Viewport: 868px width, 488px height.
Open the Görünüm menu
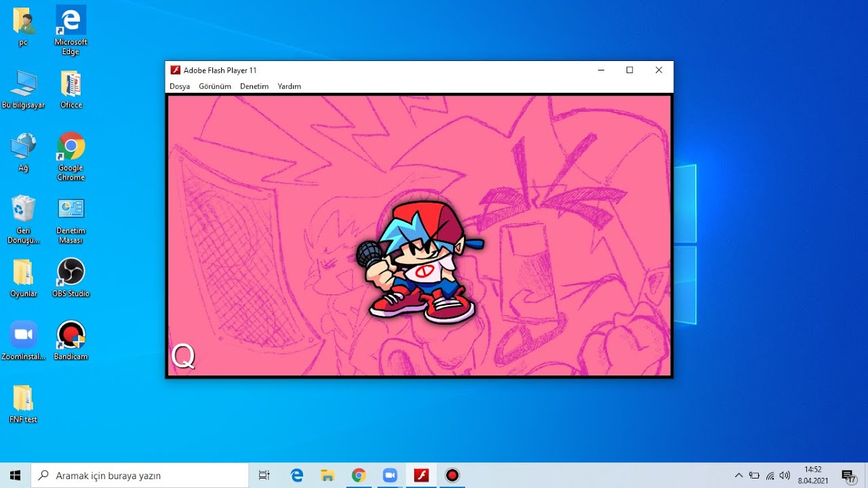coord(215,86)
